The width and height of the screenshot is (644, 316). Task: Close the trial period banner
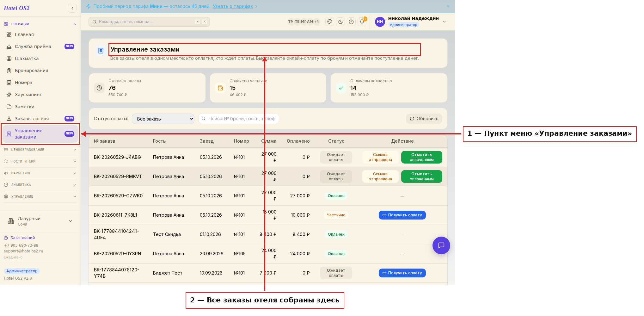(x=448, y=6)
